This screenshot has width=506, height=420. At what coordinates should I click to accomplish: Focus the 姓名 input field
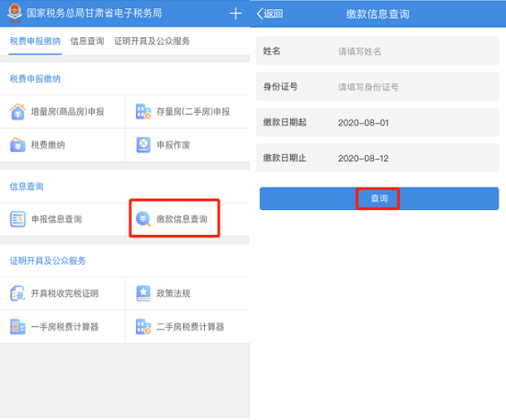[x=377, y=51]
